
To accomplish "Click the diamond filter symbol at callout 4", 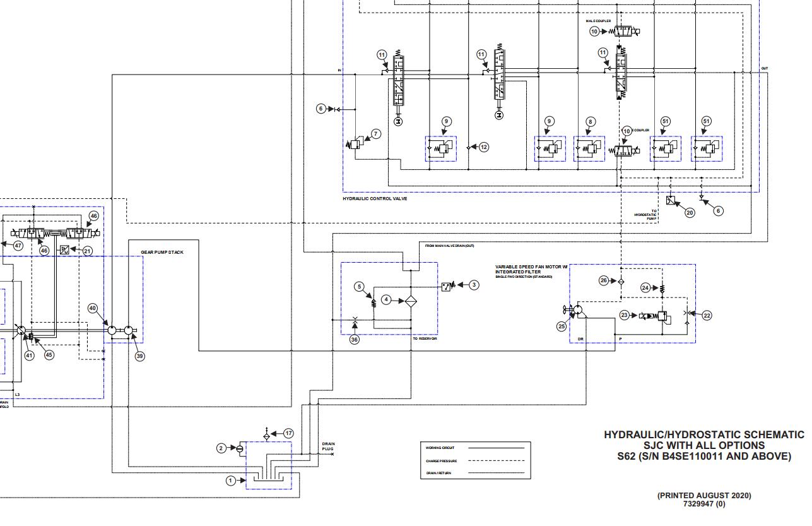I will (411, 301).
